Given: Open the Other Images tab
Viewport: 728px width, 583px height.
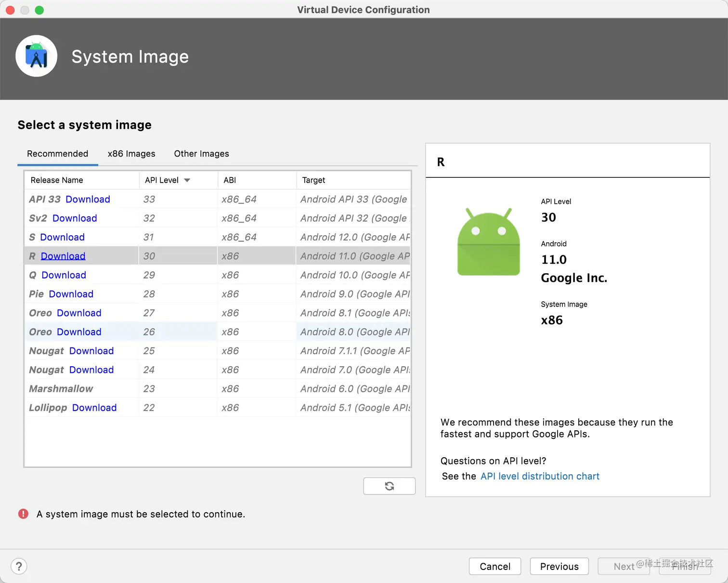Looking at the screenshot, I should pyautogui.click(x=201, y=154).
